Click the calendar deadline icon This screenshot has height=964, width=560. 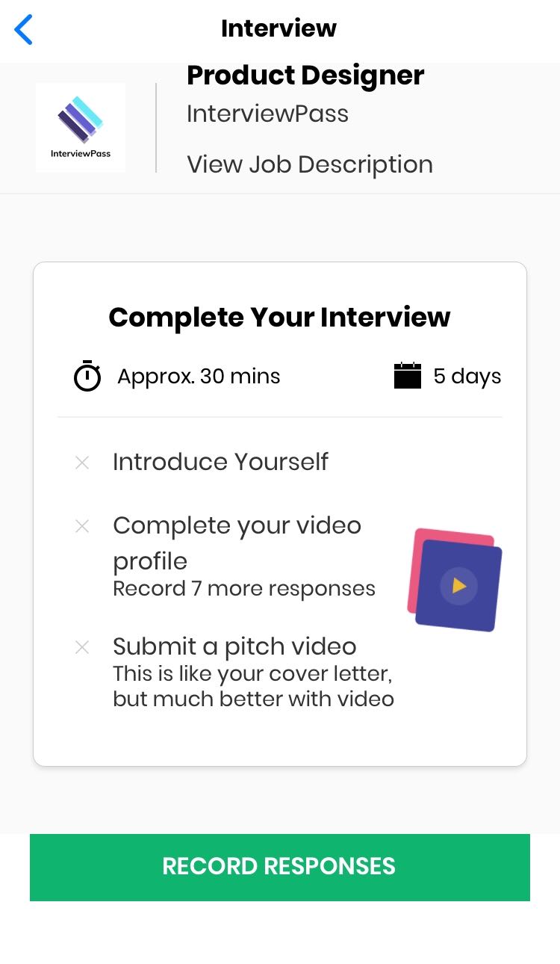(408, 376)
